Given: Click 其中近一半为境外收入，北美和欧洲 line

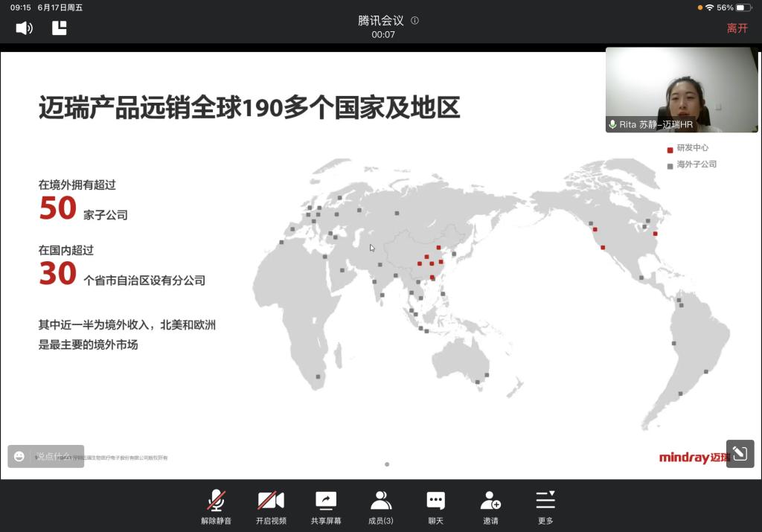Looking at the screenshot, I should 127,325.
